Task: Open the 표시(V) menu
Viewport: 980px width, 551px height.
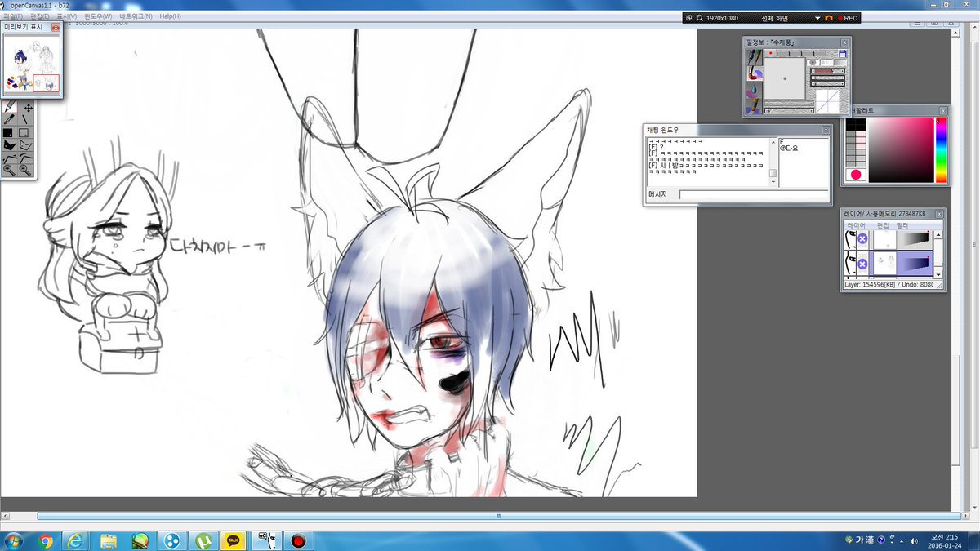Action: pos(65,16)
